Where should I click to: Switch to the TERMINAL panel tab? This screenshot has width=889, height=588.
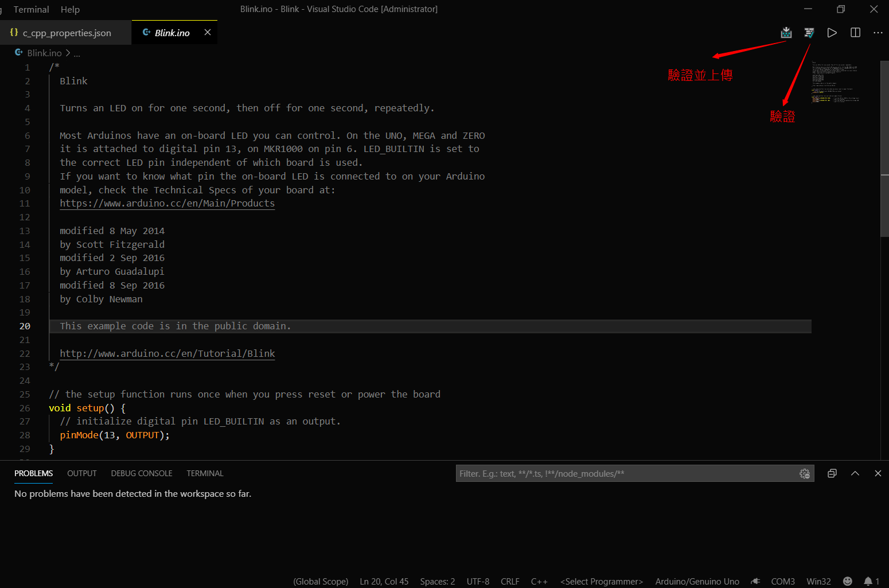[205, 473]
